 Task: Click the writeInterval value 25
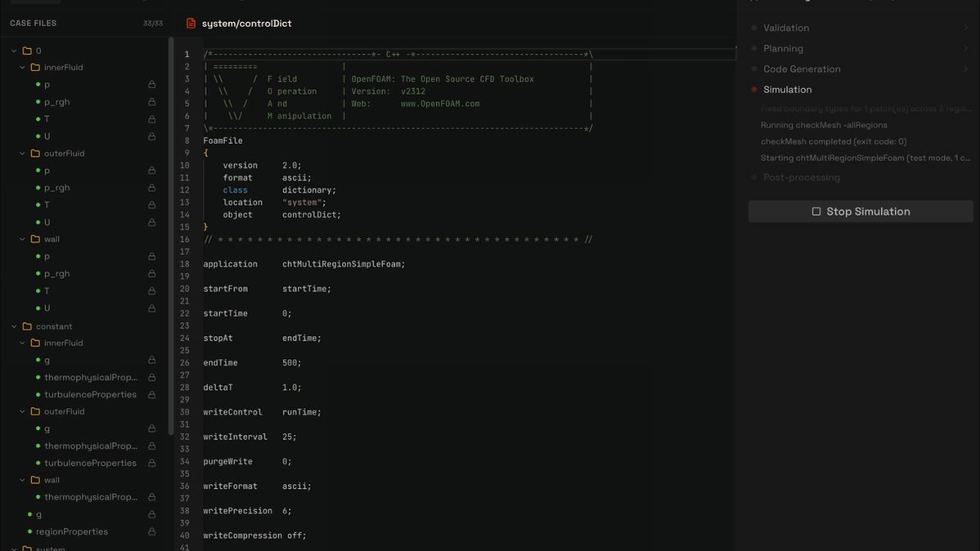click(289, 437)
